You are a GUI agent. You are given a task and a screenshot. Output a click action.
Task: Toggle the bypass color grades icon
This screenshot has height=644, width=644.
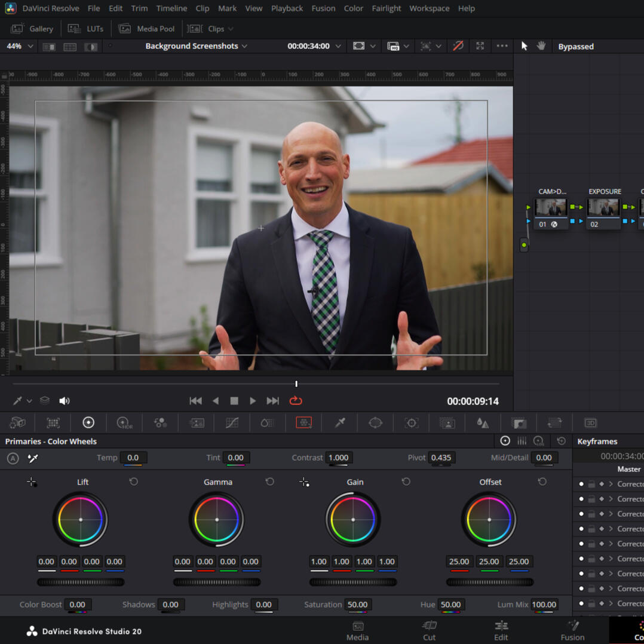coord(458,46)
